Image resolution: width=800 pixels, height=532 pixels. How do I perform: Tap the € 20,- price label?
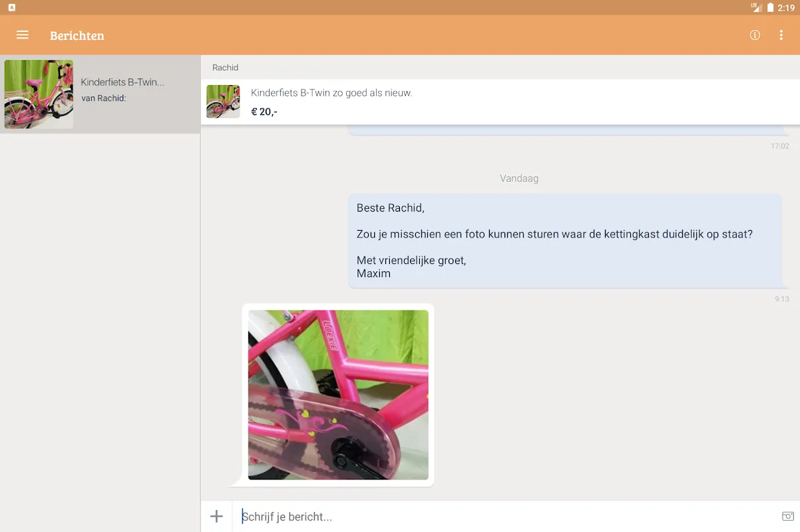coord(264,112)
